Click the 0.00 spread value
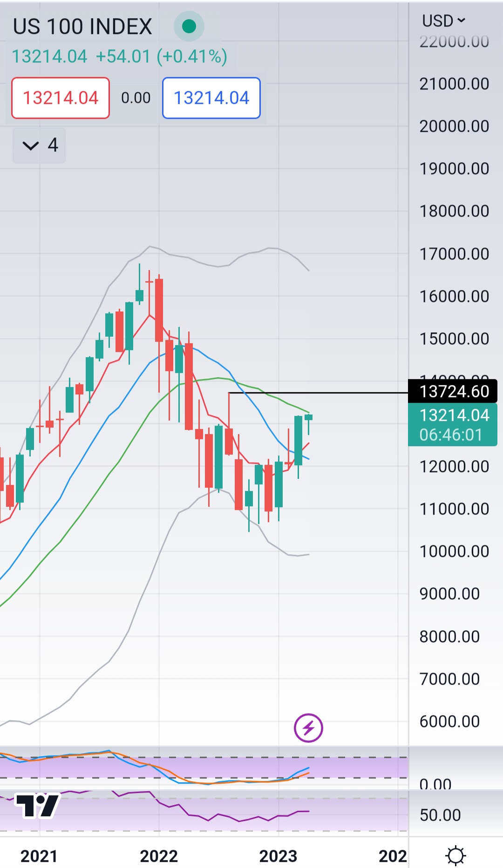503x868 pixels. (x=136, y=98)
